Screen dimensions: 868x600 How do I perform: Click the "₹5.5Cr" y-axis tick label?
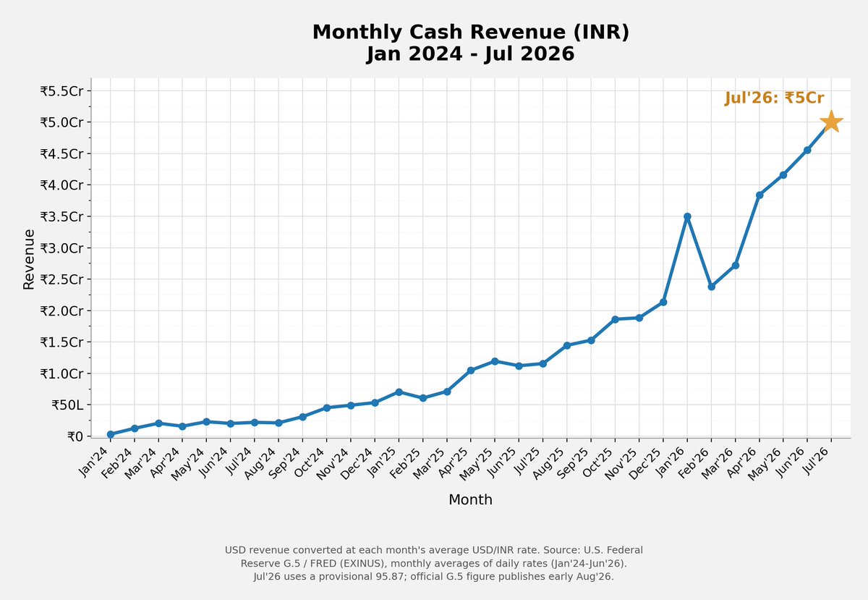coord(61,90)
